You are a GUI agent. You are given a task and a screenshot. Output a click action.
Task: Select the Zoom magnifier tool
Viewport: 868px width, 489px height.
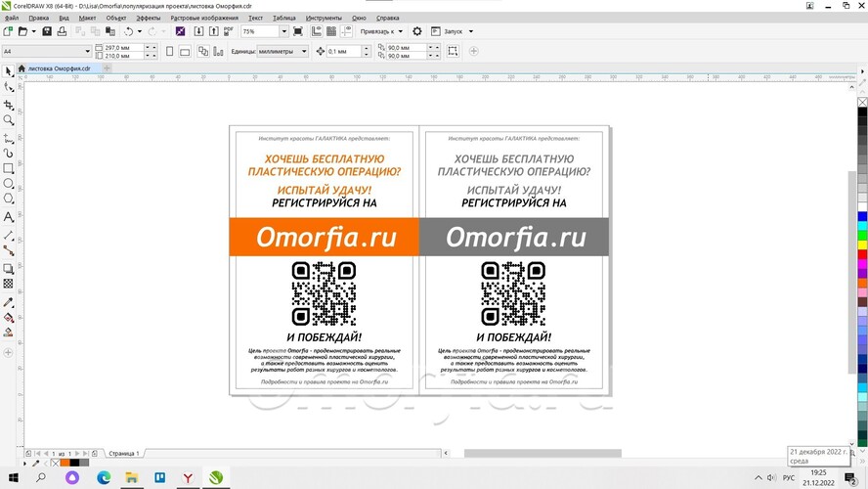8,120
